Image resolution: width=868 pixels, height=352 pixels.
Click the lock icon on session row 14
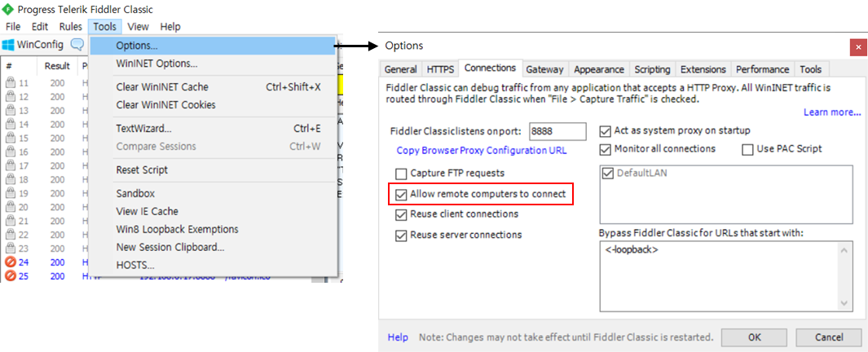click(x=11, y=125)
